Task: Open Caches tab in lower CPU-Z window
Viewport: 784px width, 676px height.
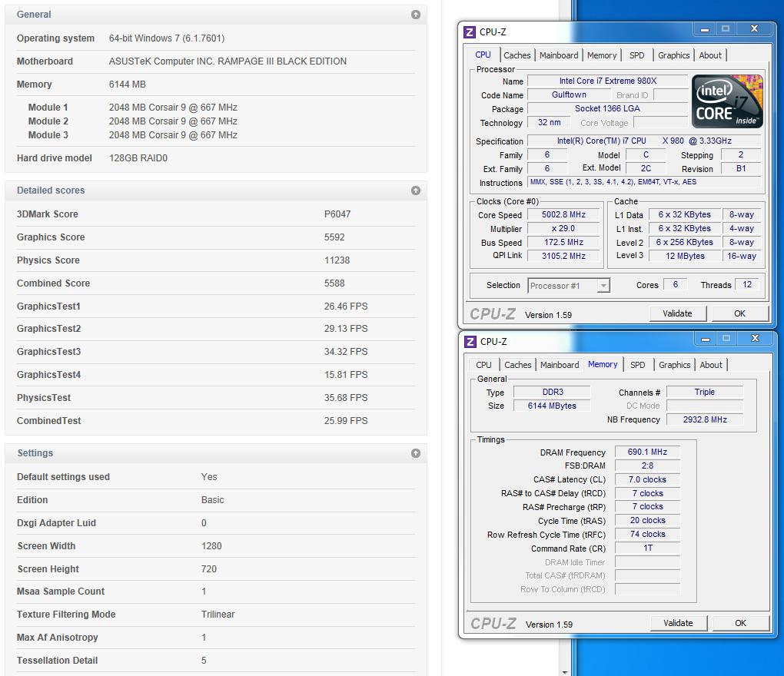Action: pyautogui.click(x=517, y=365)
